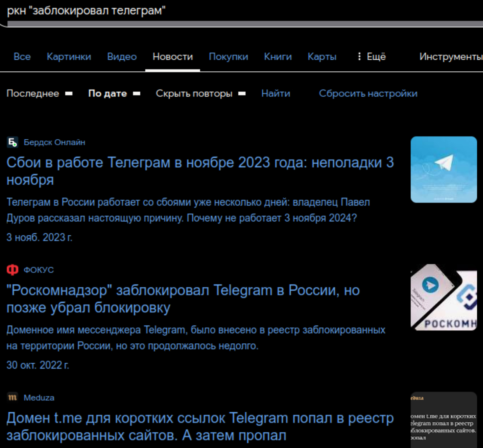Select the Новости tab
Screen dimensions: 483x448
point(173,57)
